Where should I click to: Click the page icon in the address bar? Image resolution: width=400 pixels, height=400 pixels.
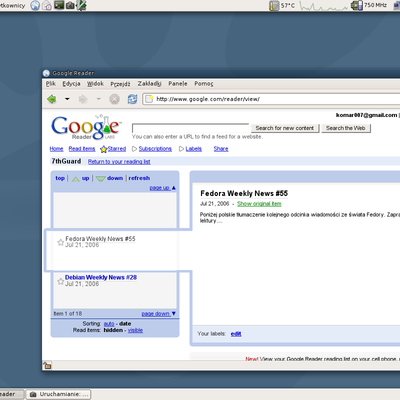tap(149, 99)
